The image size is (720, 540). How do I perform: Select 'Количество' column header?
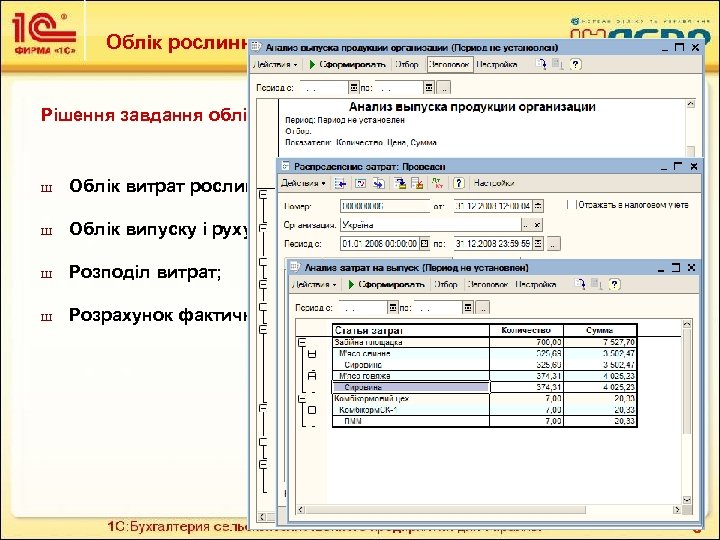coord(526,330)
